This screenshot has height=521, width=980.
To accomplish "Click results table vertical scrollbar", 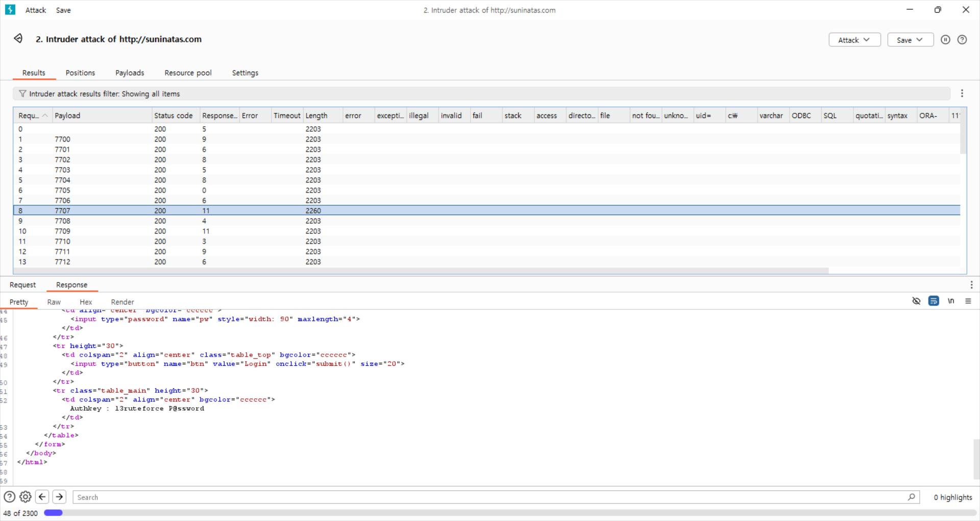I will pos(963,138).
